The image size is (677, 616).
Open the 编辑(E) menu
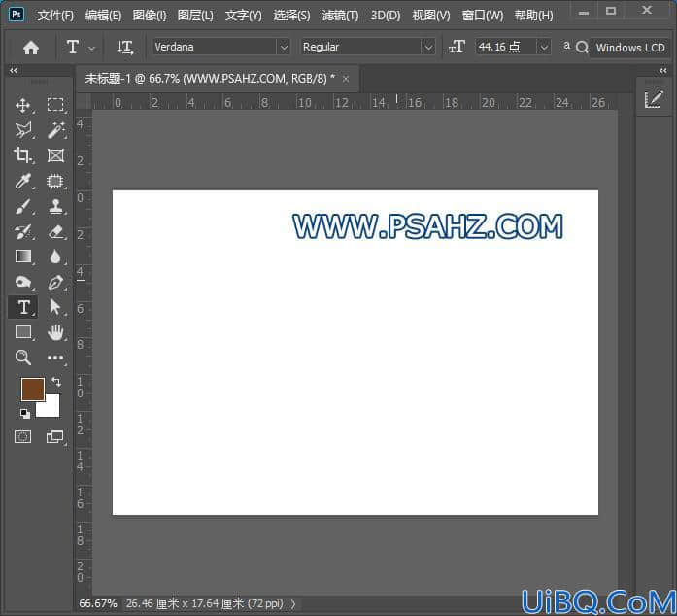click(103, 16)
